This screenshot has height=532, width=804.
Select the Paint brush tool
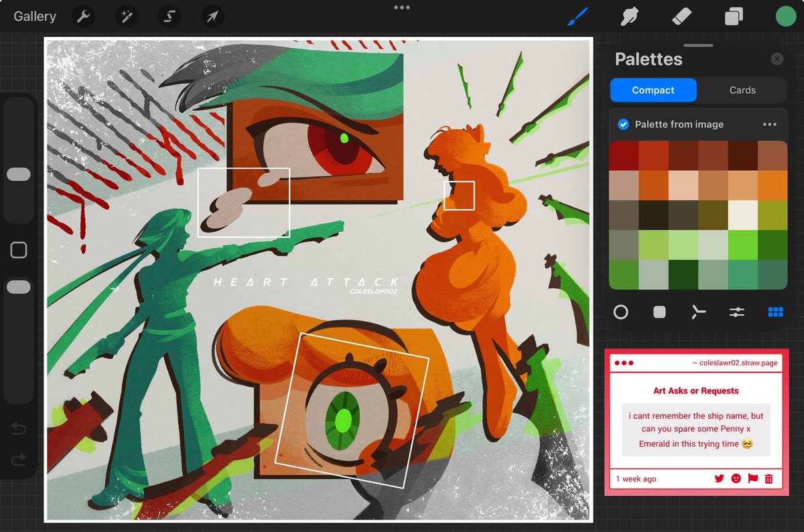coord(578,17)
